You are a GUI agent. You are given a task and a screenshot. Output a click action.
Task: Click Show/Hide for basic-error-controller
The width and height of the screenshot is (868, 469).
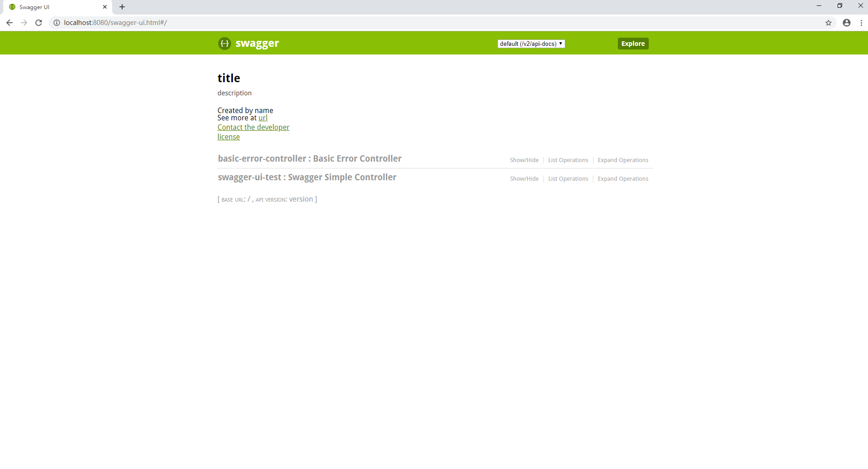(x=524, y=160)
